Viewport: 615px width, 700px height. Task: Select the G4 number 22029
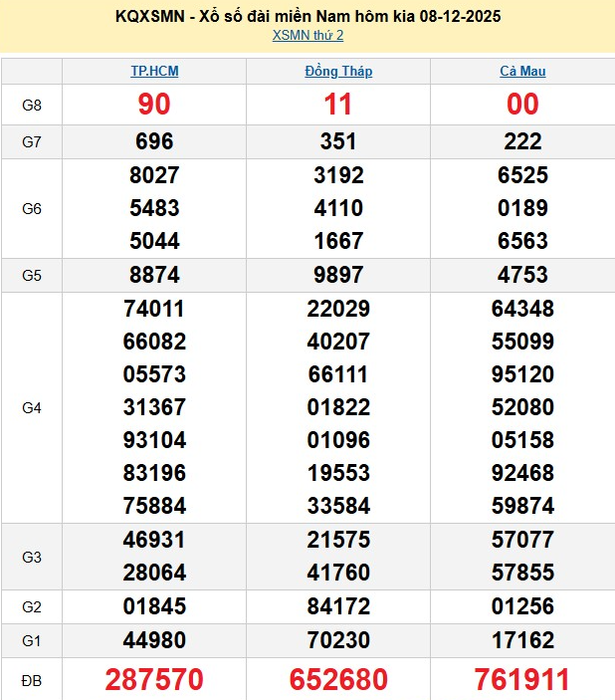point(338,309)
